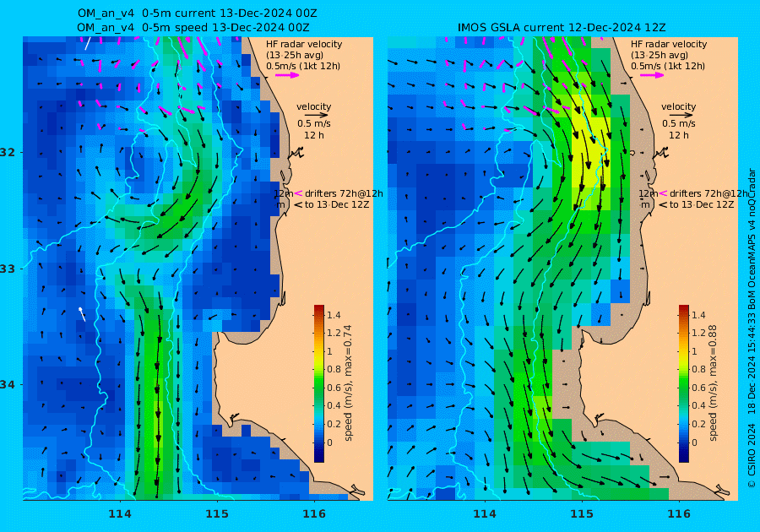The width and height of the screenshot is (760, 532).
Task: Click the right map's speed colour bar
Action: (683, 383)
